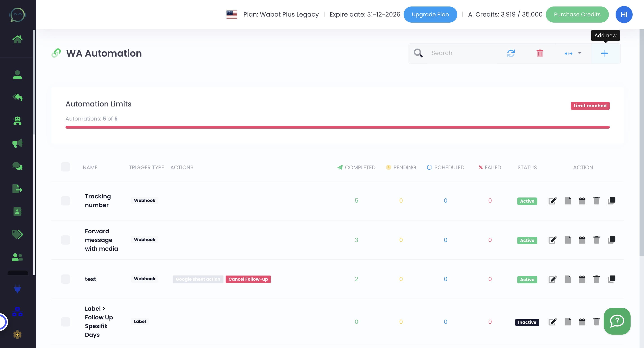Screen dimensions: 644x348
Task: Delete the Forward message with media automation
Action: [597, 240]
